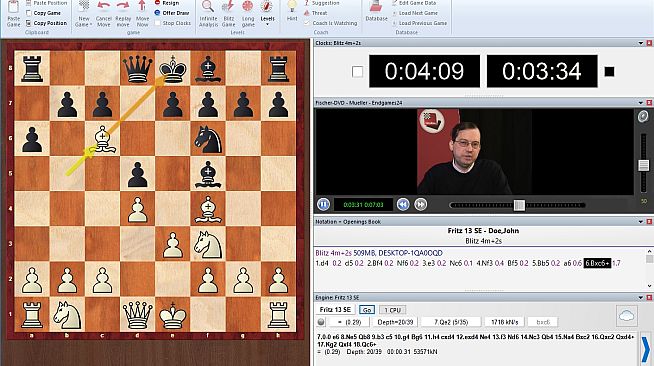The height and width of the screenshot is (366, 654).
Task: Fast-forward the video playback
Action: point(420,204)
